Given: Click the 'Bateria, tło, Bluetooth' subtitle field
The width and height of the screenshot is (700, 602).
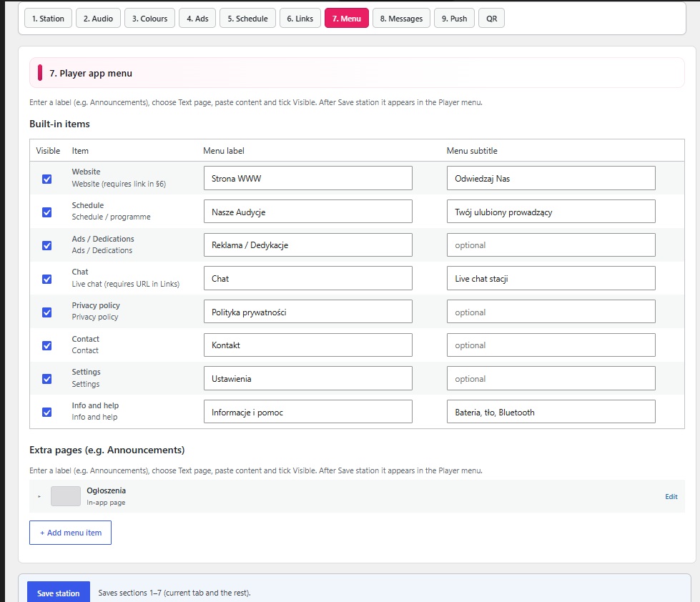Looking at the screenshot, I should pos(551,411).
